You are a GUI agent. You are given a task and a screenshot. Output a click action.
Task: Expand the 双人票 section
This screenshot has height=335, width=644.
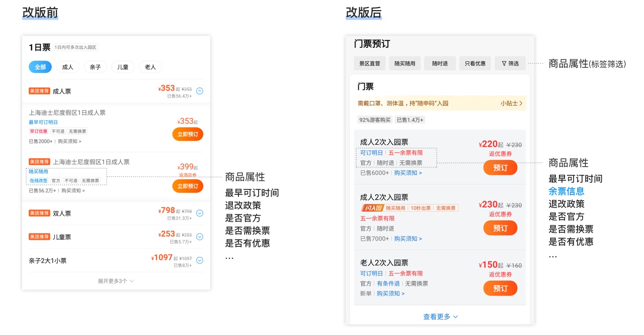click(199, 213)
